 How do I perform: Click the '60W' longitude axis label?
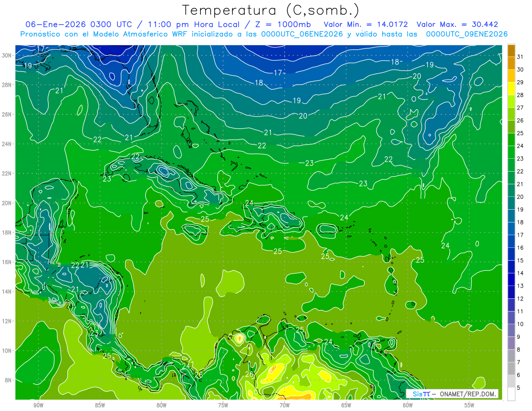click(x=408, y=405)
